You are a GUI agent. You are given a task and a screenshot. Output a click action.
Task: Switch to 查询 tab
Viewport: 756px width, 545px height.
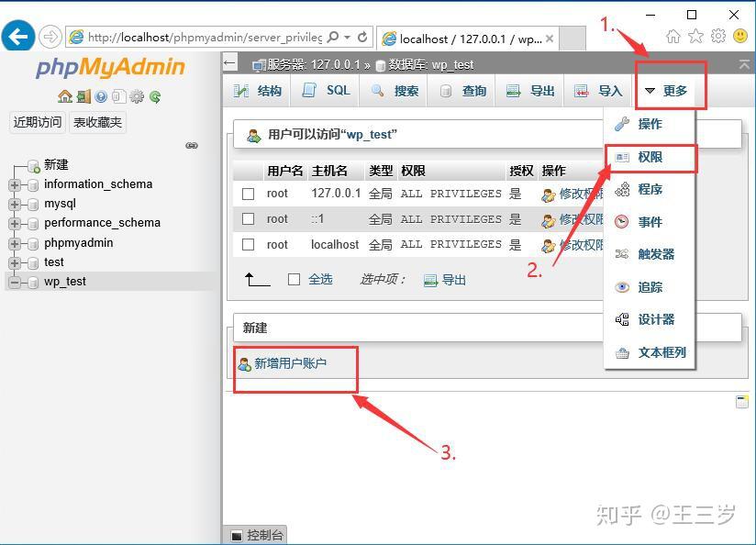[461, 90]
